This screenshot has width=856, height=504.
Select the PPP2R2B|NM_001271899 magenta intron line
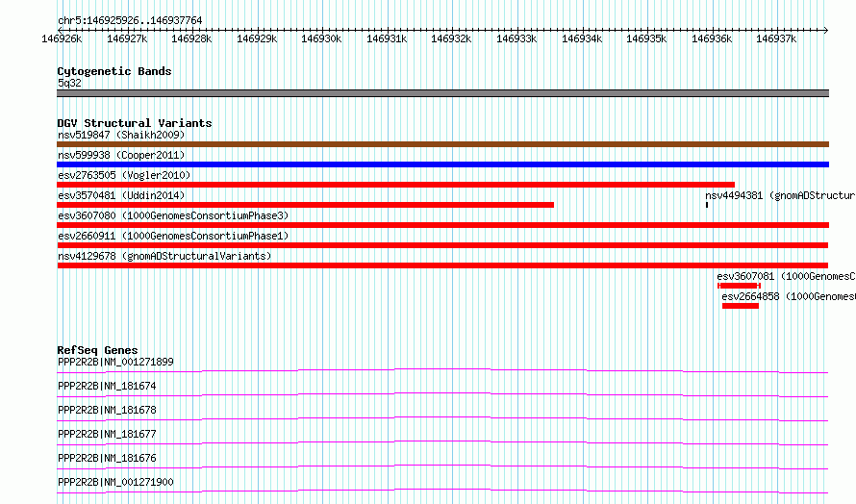(x=442, y=370)
